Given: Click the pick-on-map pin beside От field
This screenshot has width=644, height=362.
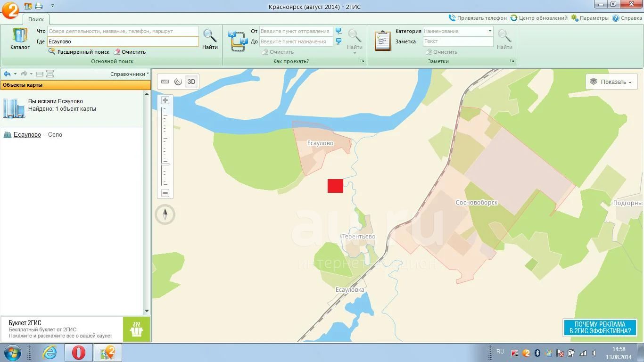Looking at the screenshot, I should click(x=339, y=31).
